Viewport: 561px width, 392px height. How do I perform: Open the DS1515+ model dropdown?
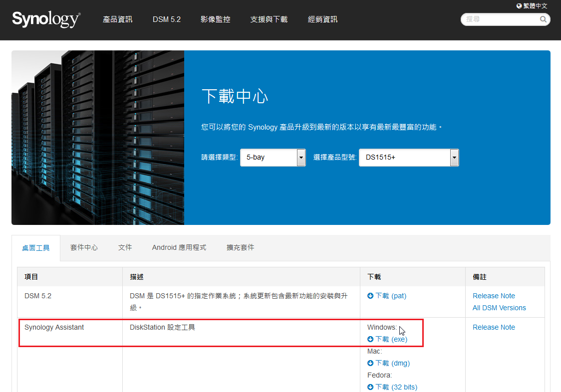(x=409, y=158)
